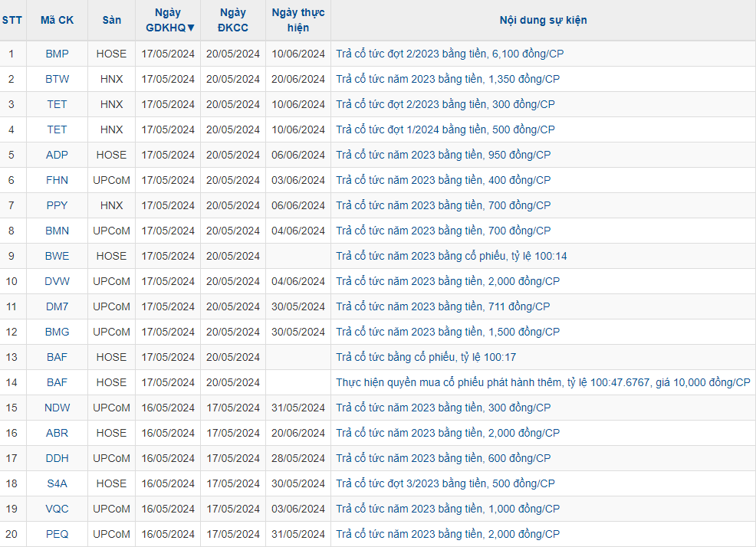756x547 pixels.
Task: Open the 1,500 đồng/CP dividend event
Action: (x=448, y=332)
